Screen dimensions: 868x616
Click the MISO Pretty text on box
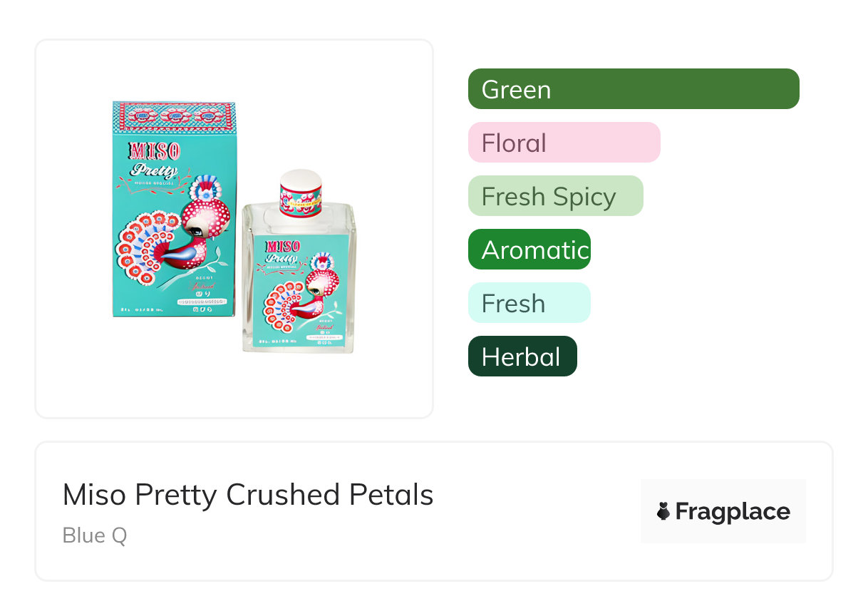coord(155,160)
